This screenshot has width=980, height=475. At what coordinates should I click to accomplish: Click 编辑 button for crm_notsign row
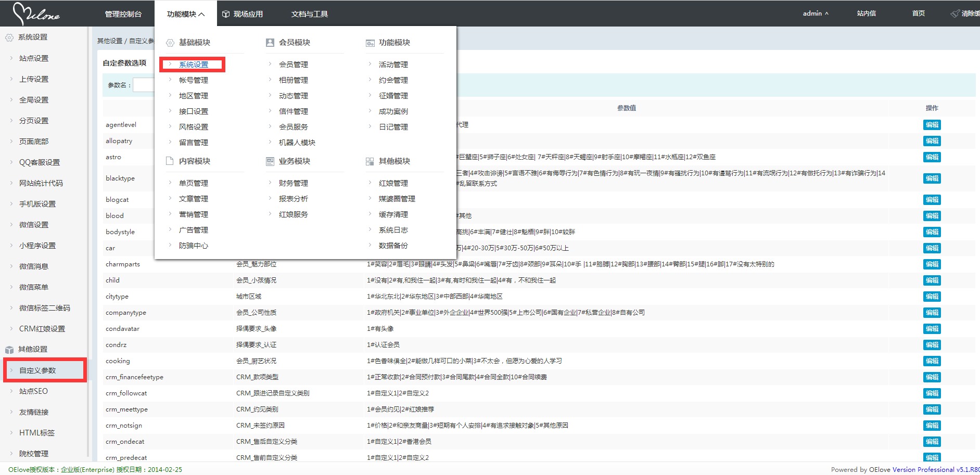point(932,426)
